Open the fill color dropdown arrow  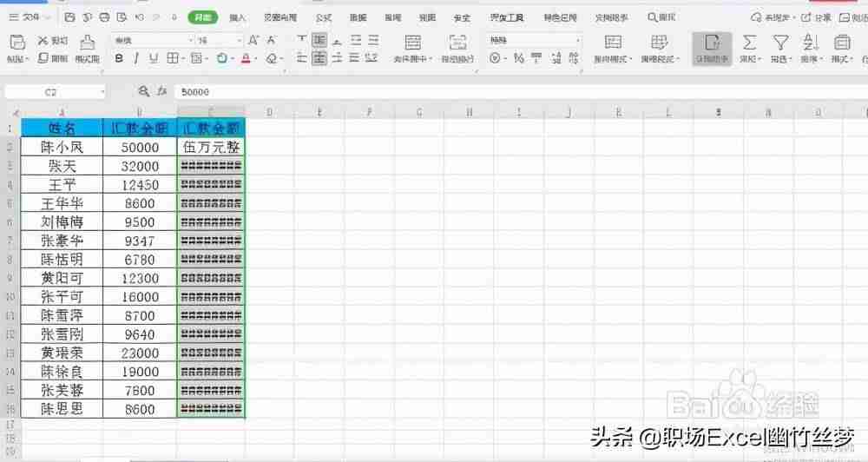click(x=233, y=59)
